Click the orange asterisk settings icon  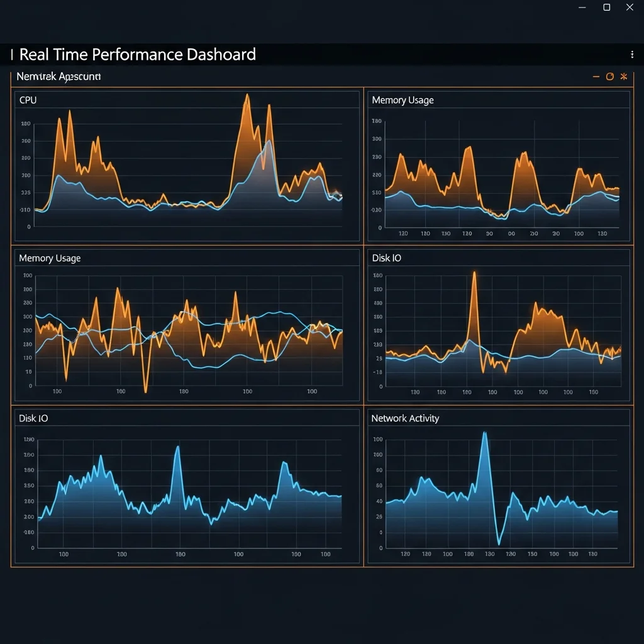(x=623, y=76)
